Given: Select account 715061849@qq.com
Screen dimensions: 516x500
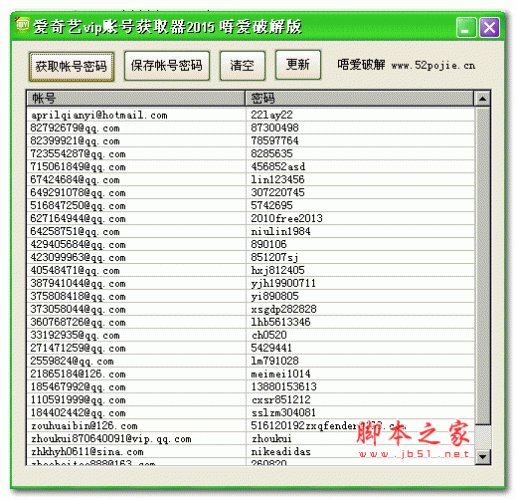Looking at the screenshot, I should (x=78, y=167).
